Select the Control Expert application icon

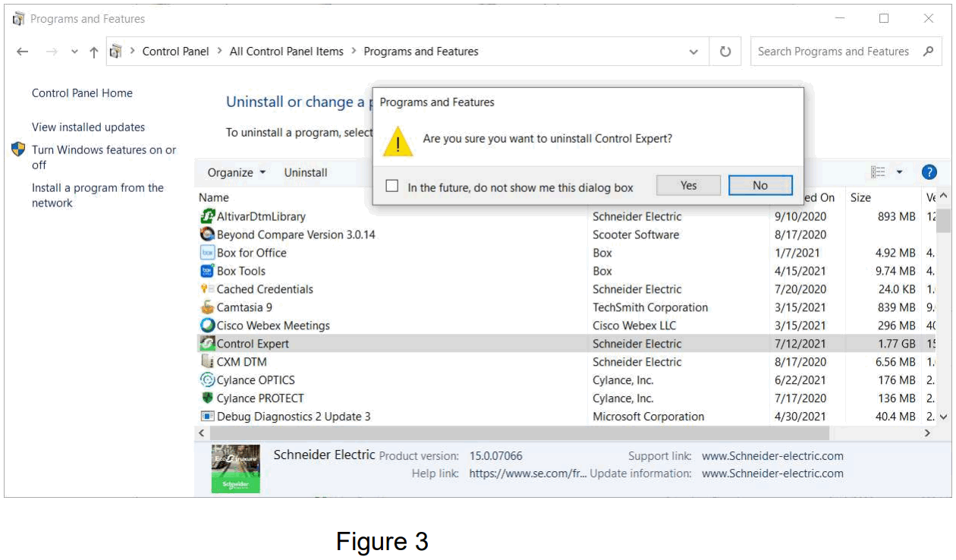tap(206, 344)
